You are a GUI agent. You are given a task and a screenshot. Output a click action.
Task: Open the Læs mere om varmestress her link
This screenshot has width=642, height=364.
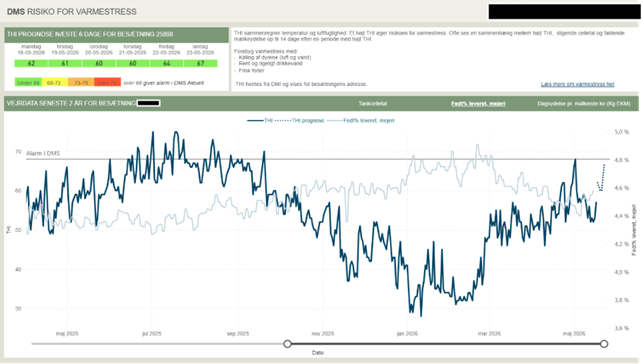click(x=577, y=84)
